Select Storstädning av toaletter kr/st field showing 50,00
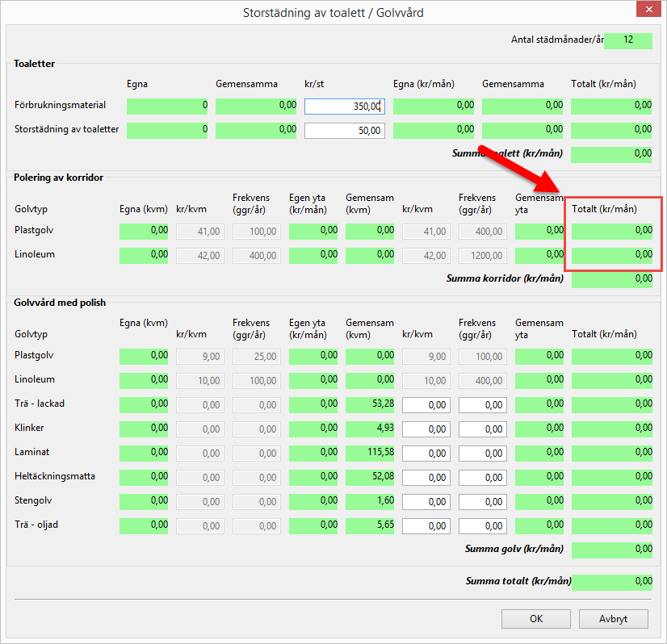The image size is (667, 644). [345, 130]
